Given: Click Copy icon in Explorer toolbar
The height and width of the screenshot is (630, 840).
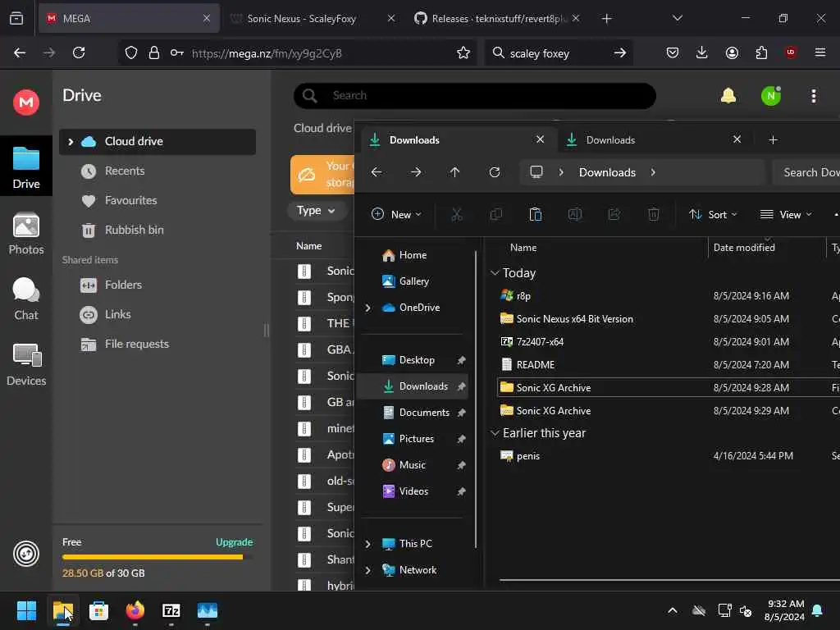Looking at the screenshot, I should [496, 215].
